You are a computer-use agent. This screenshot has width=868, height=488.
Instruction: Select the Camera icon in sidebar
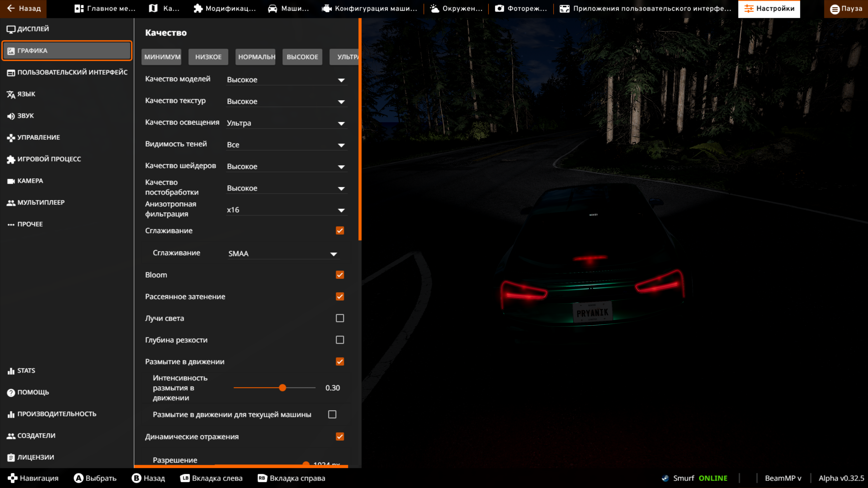coord(11,181)
